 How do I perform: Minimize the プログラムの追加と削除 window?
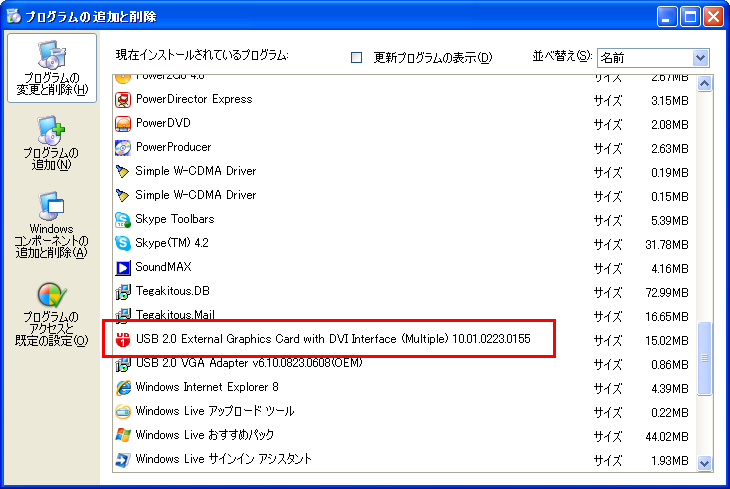(667, 17)
